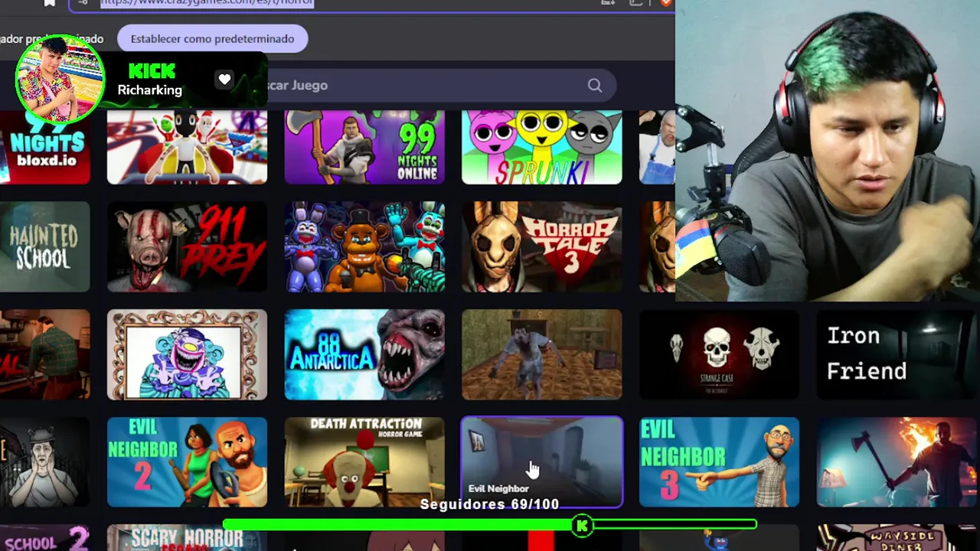
Task: Open the Wayside Diner game thumbnail
Action: pos(897,538)
